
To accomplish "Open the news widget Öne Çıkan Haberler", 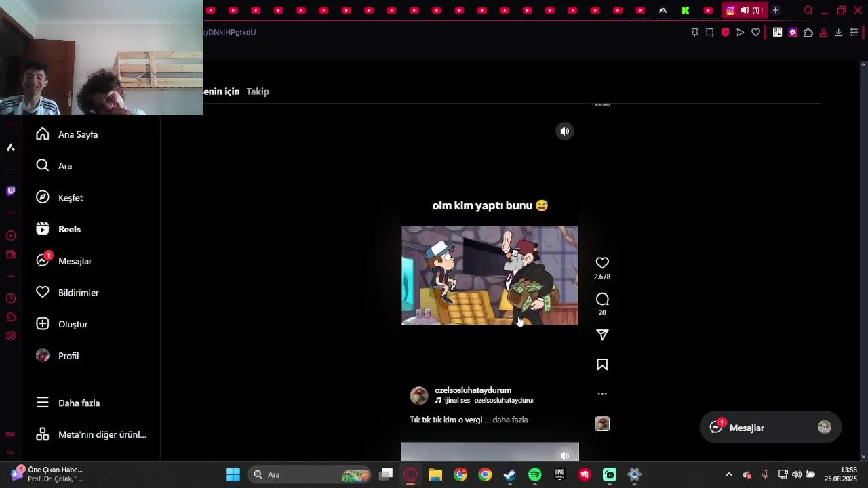I will tap(47, 474).
